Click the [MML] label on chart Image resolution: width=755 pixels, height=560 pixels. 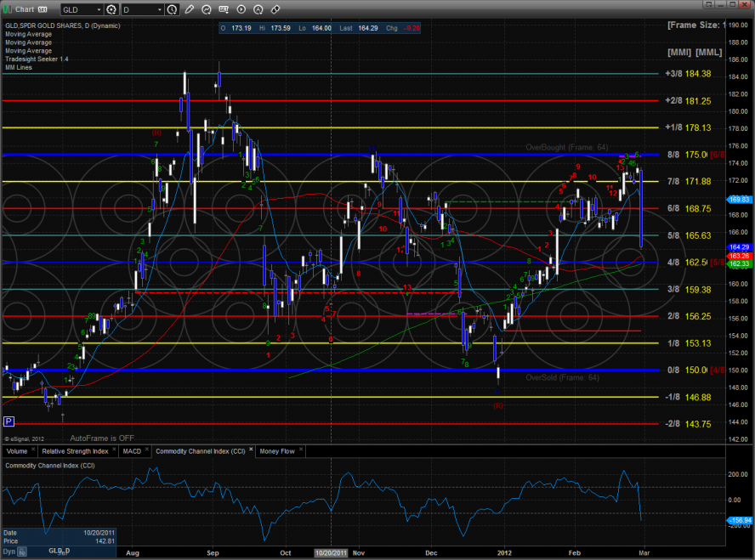pos(708,53)
